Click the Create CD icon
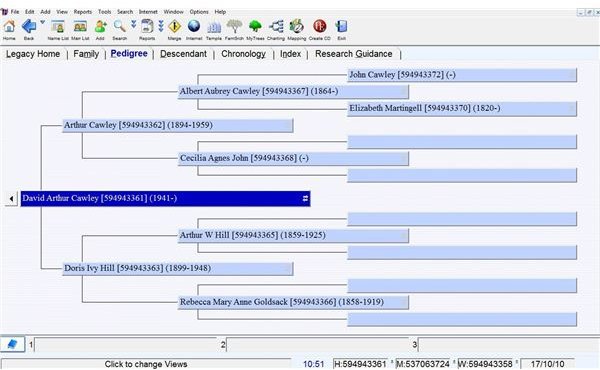The image size is (600, 370). coord(320,27)
